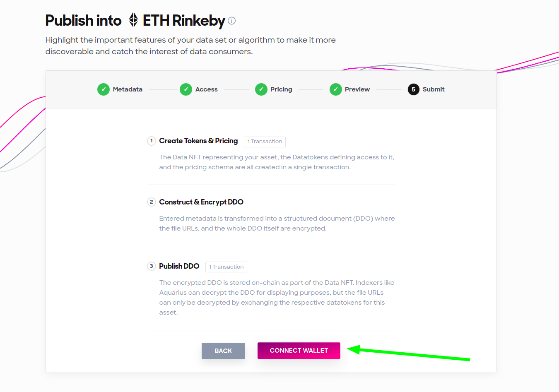Click the green Preview completion checkmark
The image size is (559, 392).
coord(335,89)
